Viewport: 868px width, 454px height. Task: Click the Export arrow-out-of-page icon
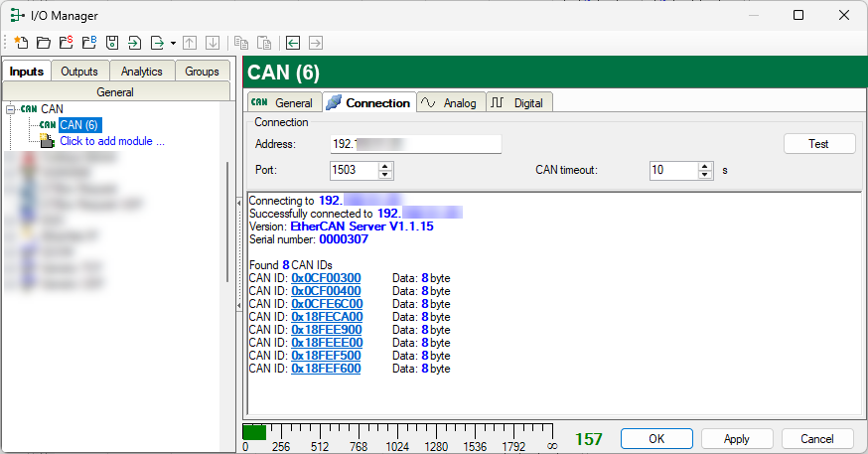[x=156, y=43]
